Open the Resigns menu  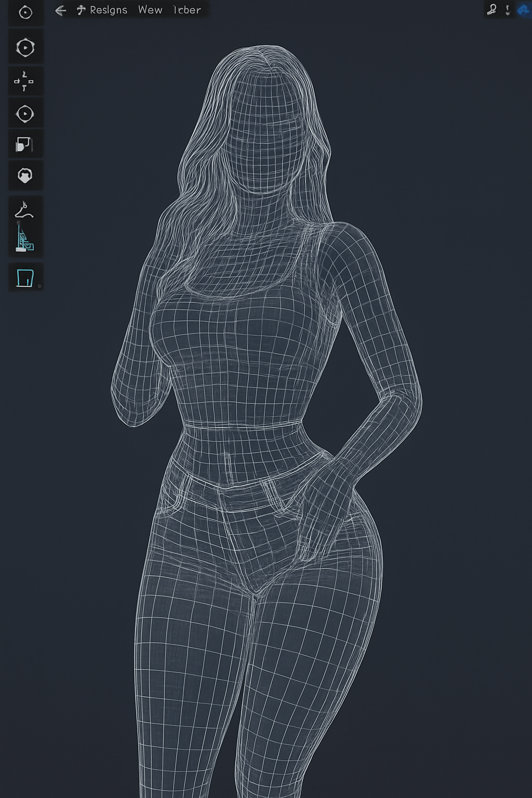(108, 9)
